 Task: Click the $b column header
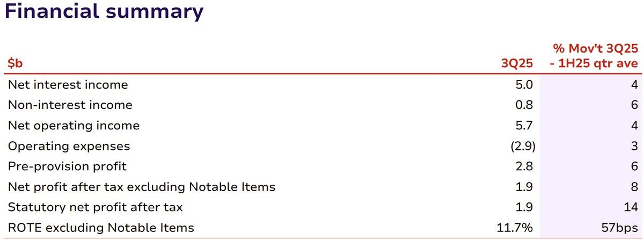[15, 64]
